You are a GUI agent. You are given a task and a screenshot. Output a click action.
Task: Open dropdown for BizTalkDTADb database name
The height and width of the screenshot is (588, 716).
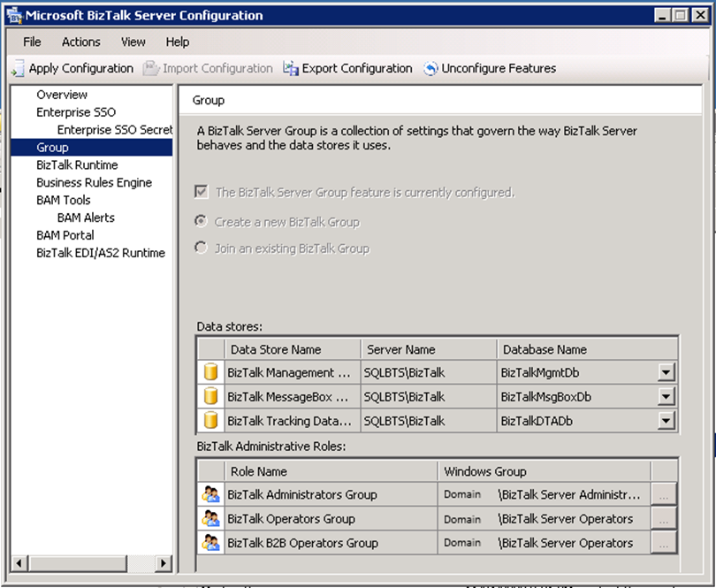point(666,421)
